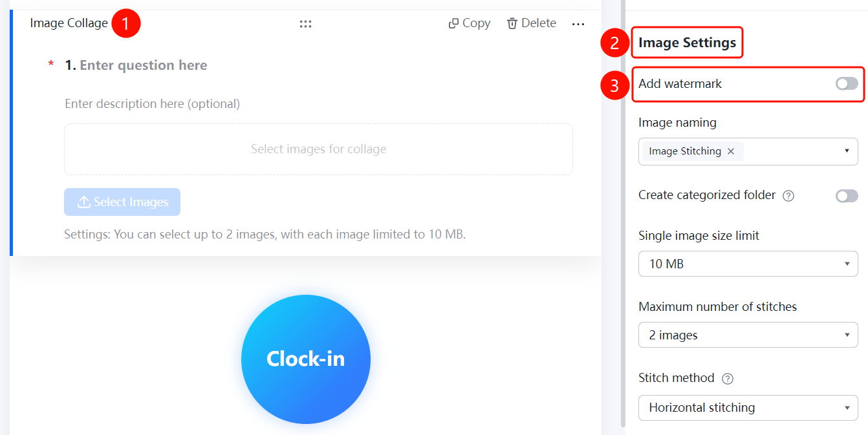Click help icon beside Create categorized folder

[x=788, y=196]
